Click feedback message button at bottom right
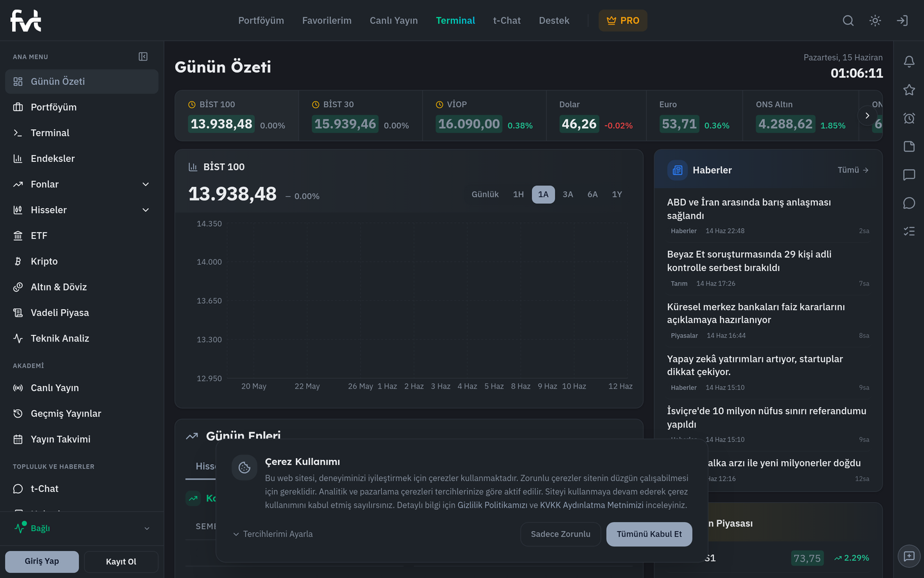Viewport: 924px width, 578px height. click(909, 556)
